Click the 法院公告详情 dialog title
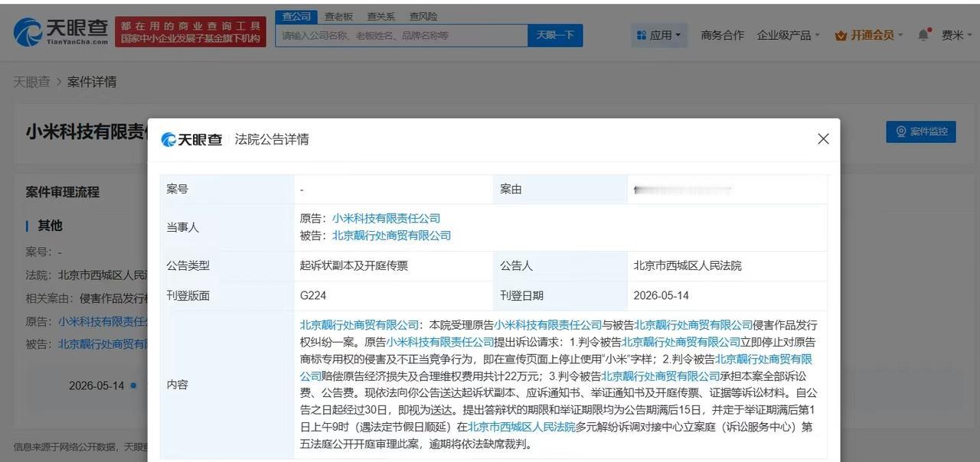This screenshot has height=462, width=980. pos(272,139)
